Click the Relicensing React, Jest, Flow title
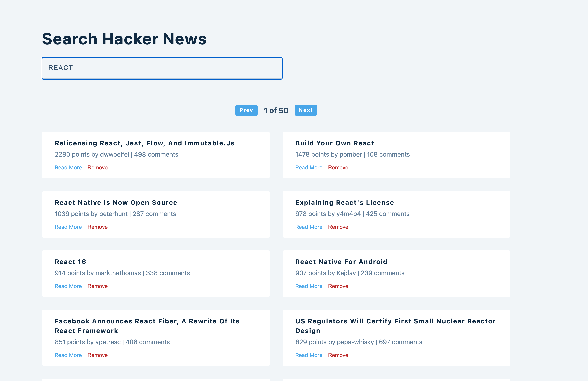The image size is (588, 381). 144,143
